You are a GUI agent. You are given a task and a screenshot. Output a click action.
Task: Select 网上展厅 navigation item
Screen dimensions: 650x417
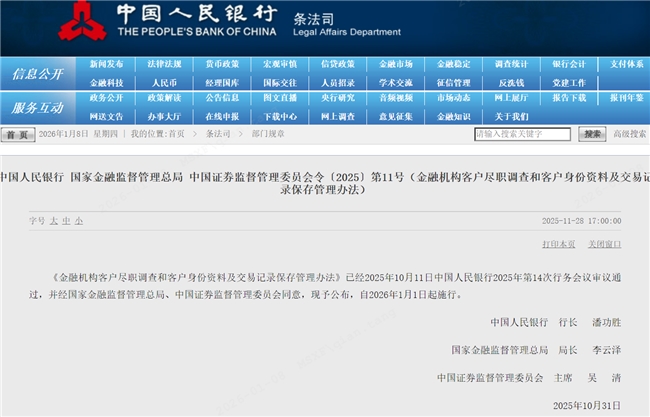point(511,98)
